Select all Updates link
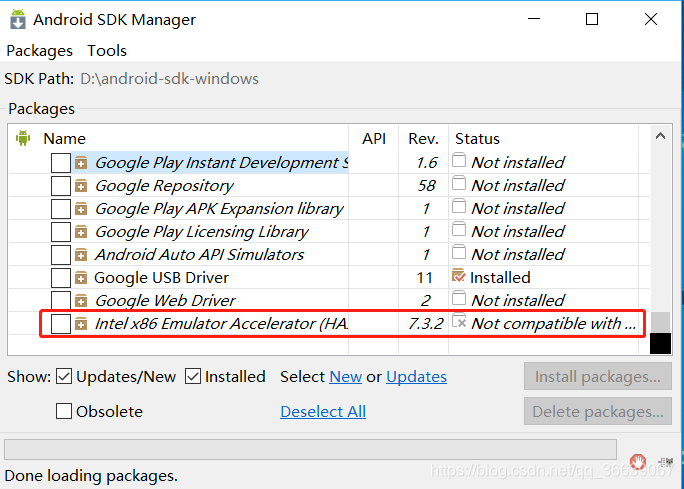684x489 pixels. point(416,376)
